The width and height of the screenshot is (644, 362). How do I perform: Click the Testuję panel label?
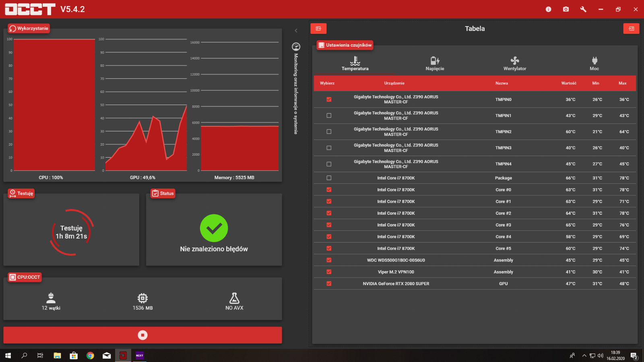(21, 193)
